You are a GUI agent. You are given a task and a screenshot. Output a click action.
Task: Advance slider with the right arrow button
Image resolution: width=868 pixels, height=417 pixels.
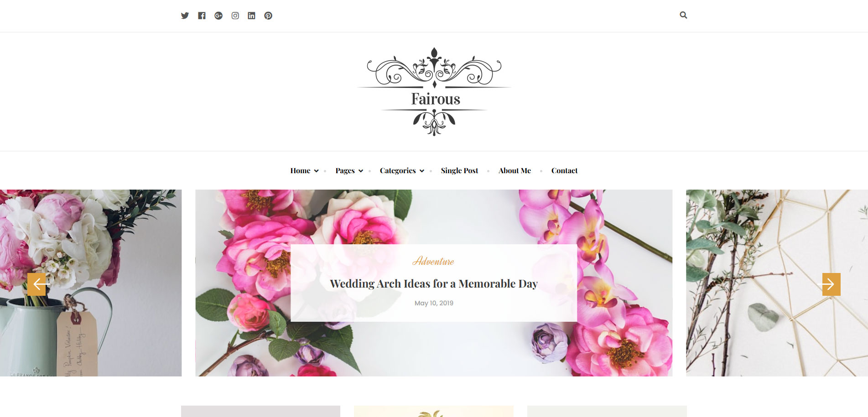click(x=831, y=284)
